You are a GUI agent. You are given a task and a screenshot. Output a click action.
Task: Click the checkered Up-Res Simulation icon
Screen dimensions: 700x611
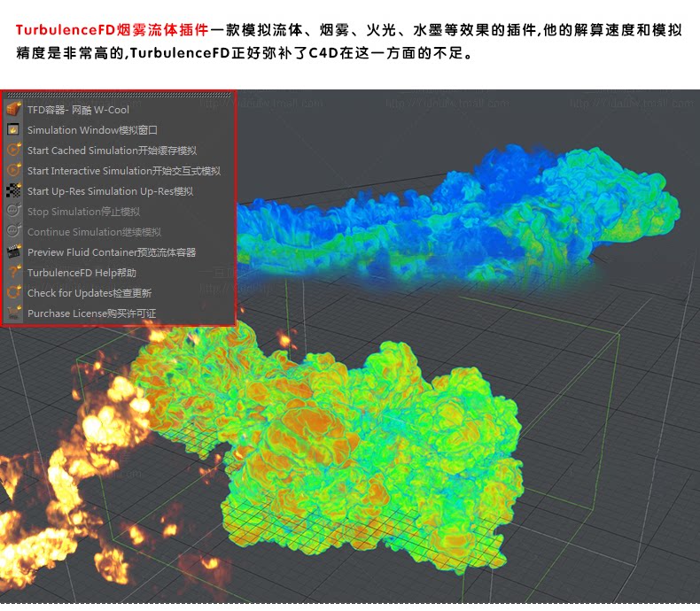click(x=14, y=191)
